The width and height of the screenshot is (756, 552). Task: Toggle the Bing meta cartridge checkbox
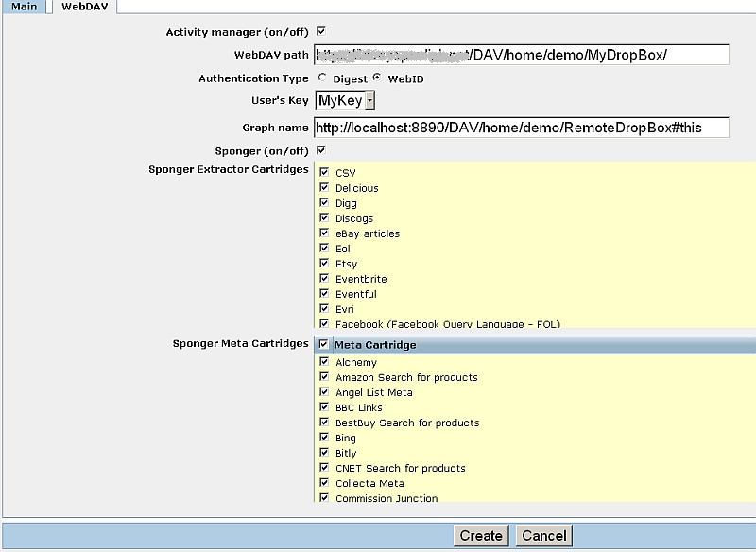[x=324, y=438]
